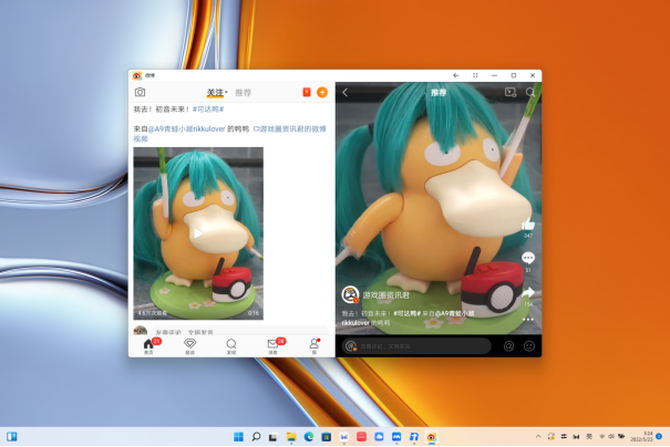
Task: Open video comments speech bubble icon
Action: click(x=528, y=258)
